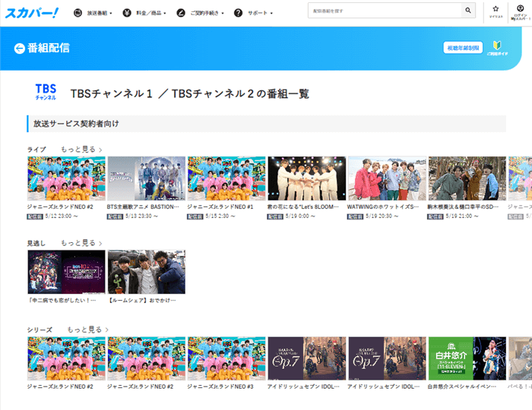Screen dimensions: 532x410
Task: Click the TV icon beside 放送番組
Action: (x=78, y=13)
